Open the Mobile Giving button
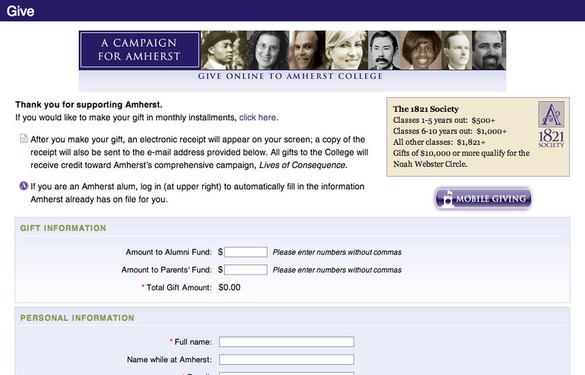Screen dimensions: 585x375 point(483,198)
